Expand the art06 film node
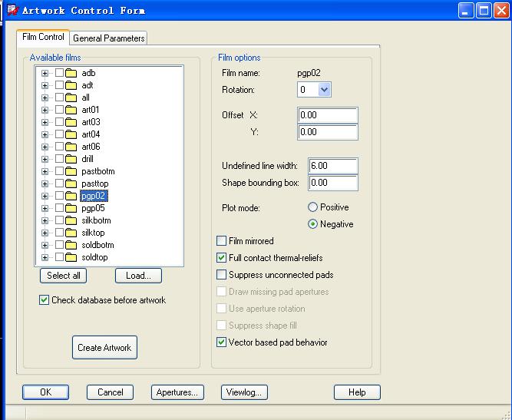The image size is (512, 420). click(x=45, y=147)
